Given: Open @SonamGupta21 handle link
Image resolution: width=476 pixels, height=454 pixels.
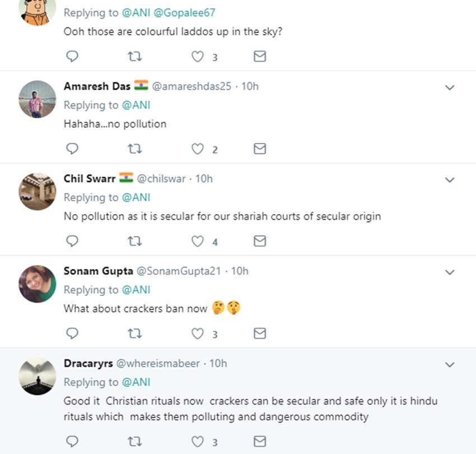Looking at the screenshot, I should coord(179,271).
